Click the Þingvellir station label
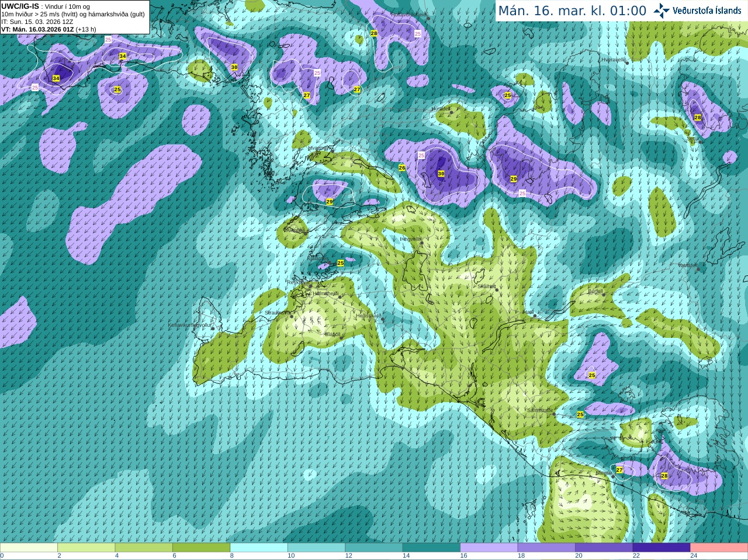The width and height of the screenshot is (748, 560). tap(411, 239)
